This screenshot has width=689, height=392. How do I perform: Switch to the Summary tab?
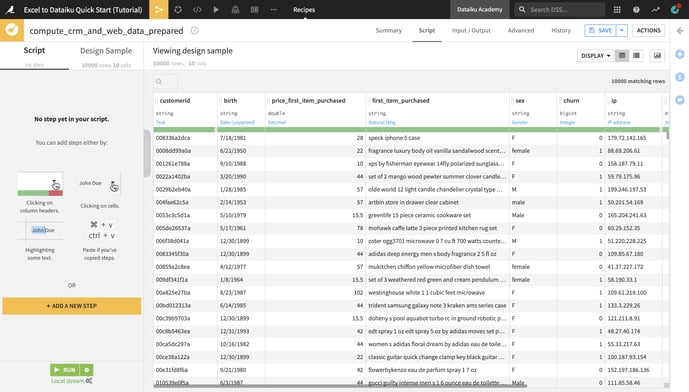click(388, 30)
